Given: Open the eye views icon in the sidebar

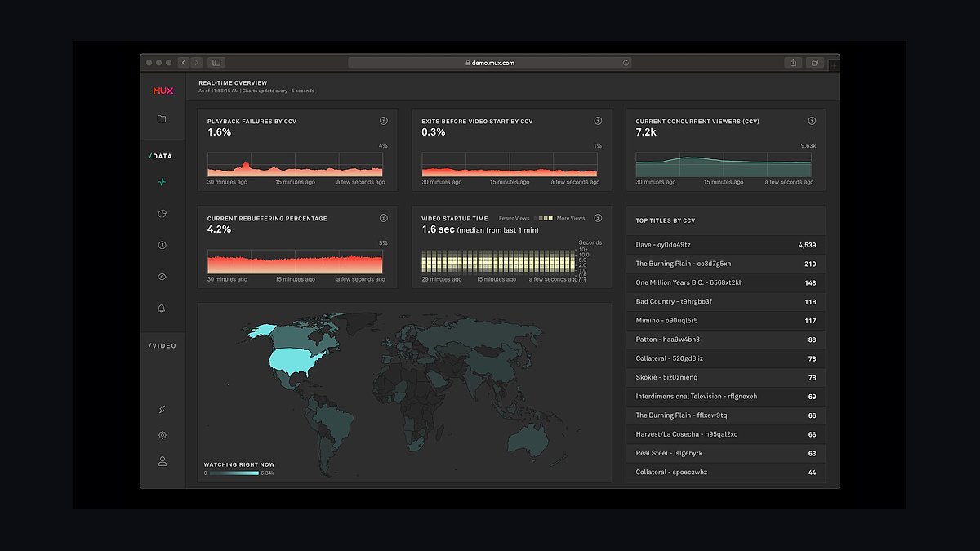Looking at the screenshot, I should pos(162,277).
